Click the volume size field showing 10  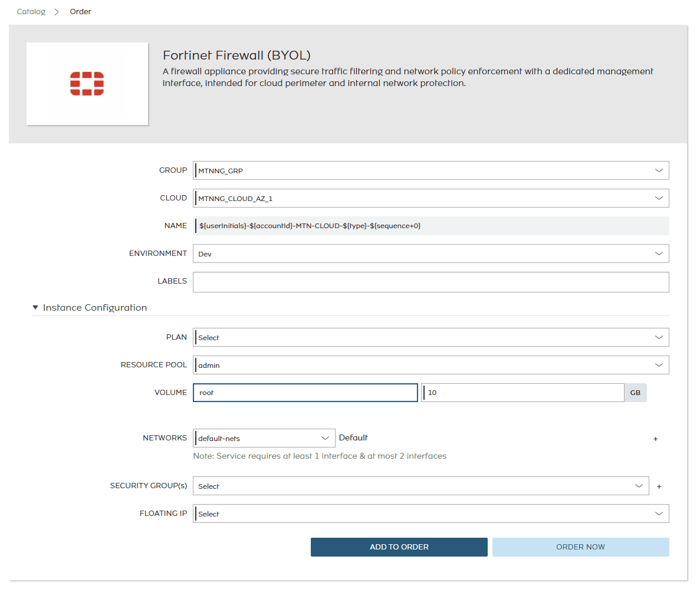pyautogui.click(x=522, y=393)
